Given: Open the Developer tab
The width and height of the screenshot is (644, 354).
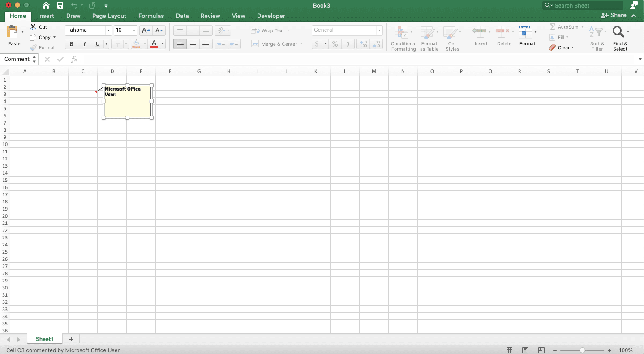Looking at the screenshot, I should coord(271,16).
